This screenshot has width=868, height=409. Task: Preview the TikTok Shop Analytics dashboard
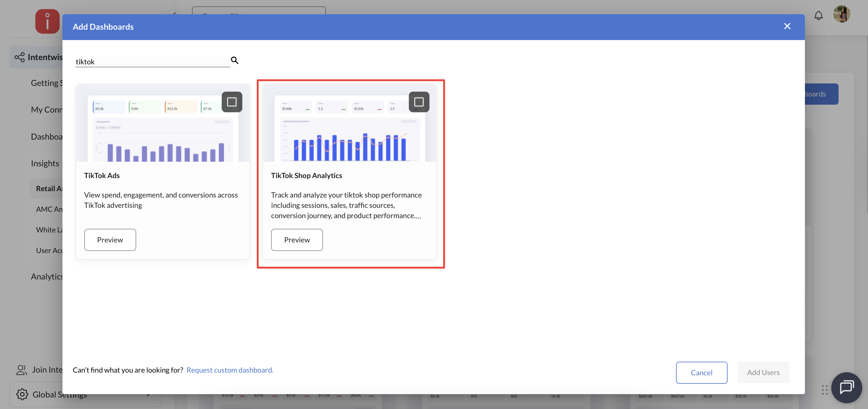coord(297,240)
